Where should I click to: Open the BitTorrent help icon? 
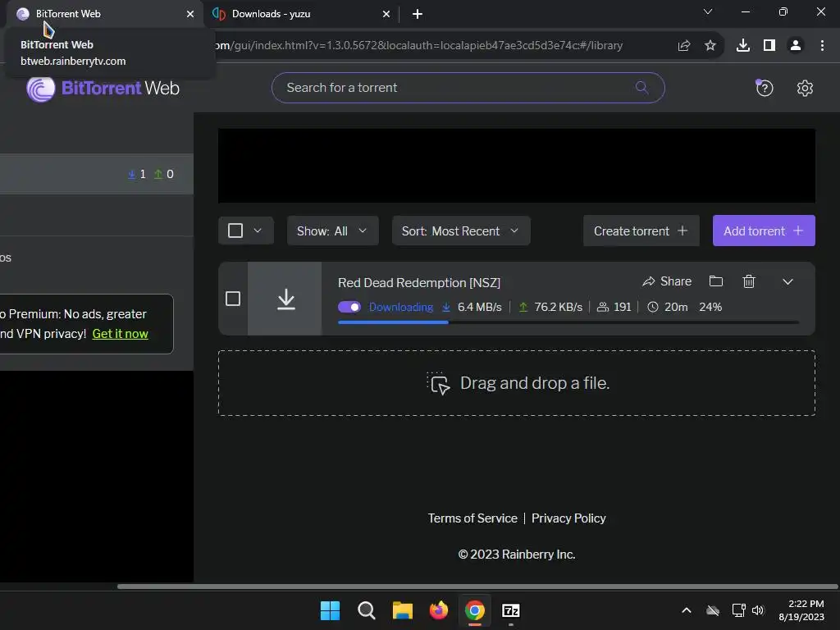pos(765,88)
